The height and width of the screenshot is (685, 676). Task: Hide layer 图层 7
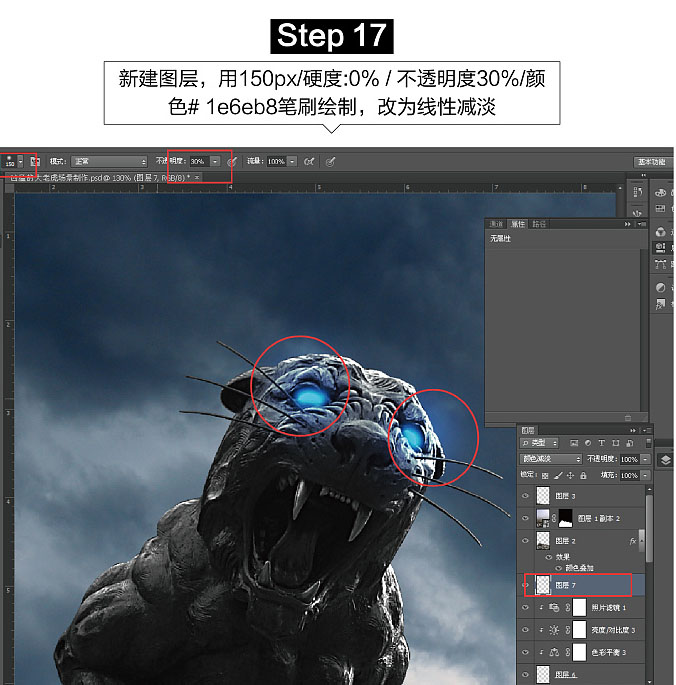[527, 585]
